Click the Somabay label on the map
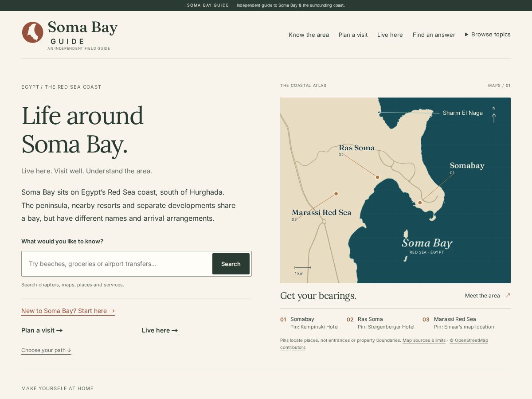Screen dimensions: 532x399 click(467, 166)
